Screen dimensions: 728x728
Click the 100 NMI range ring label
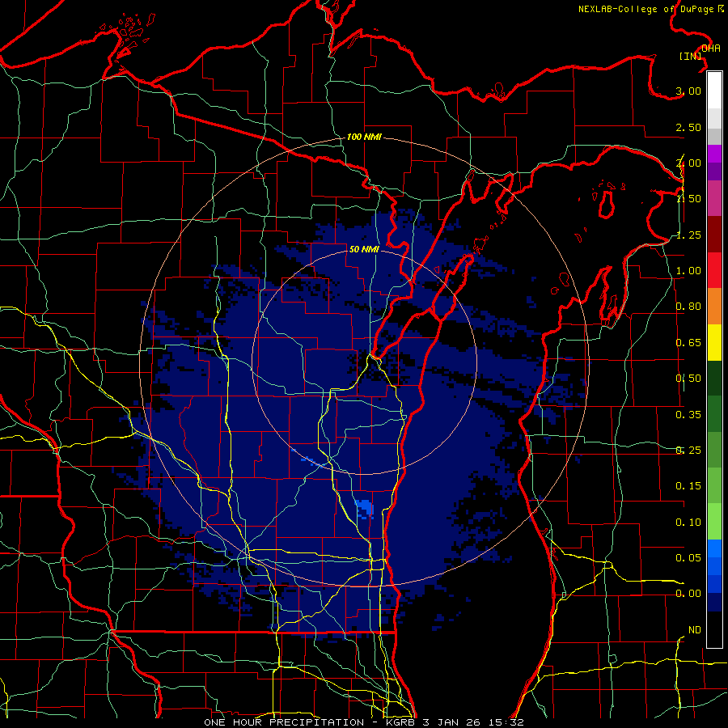364,137
